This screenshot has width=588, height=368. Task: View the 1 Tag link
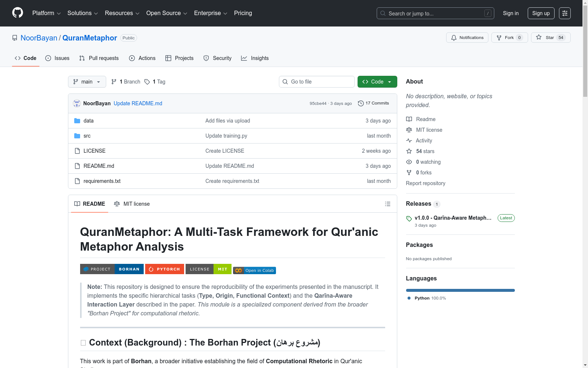[155, 82]
